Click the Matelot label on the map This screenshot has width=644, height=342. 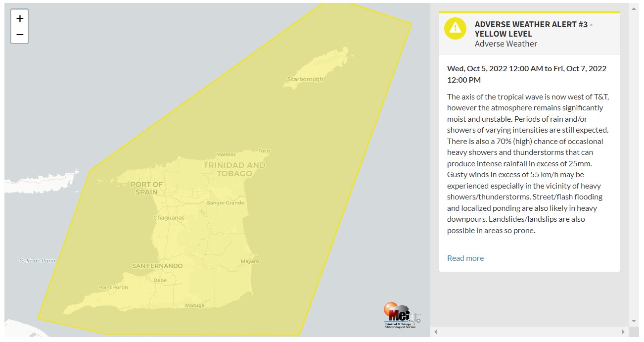click(226, 154)
